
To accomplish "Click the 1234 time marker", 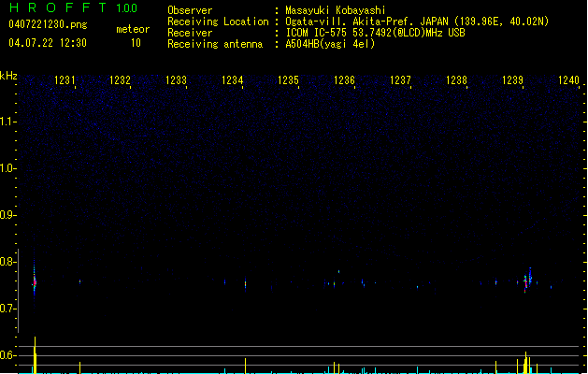I will click(x=233, y=80).
